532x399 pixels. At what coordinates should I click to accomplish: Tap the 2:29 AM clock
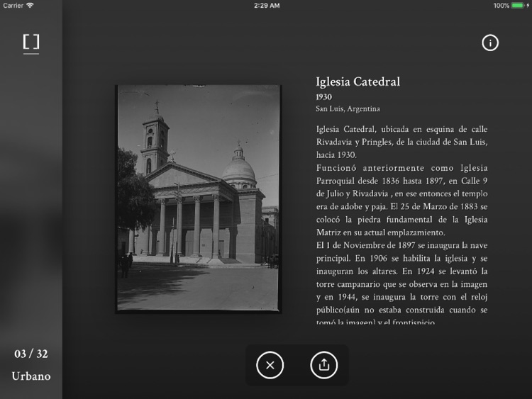tap(267, 6)
